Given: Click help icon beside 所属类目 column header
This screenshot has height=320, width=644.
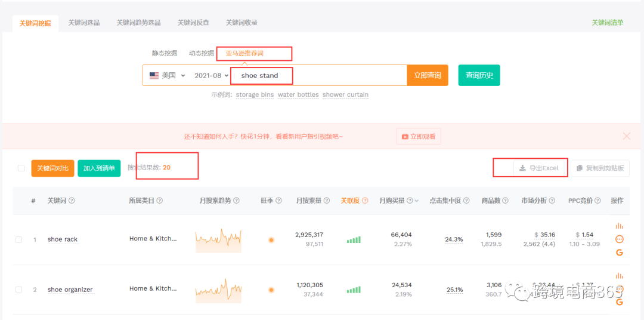Looking at the screenshot, I should pyautogui.click(x=160, y=201).
